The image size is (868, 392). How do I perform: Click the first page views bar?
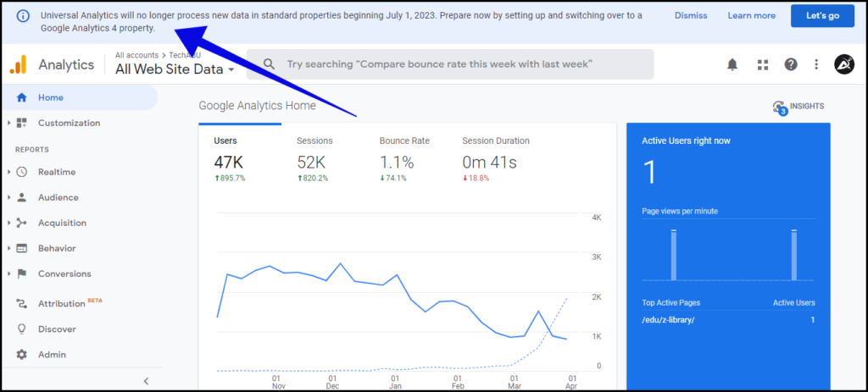click(674, 255)
